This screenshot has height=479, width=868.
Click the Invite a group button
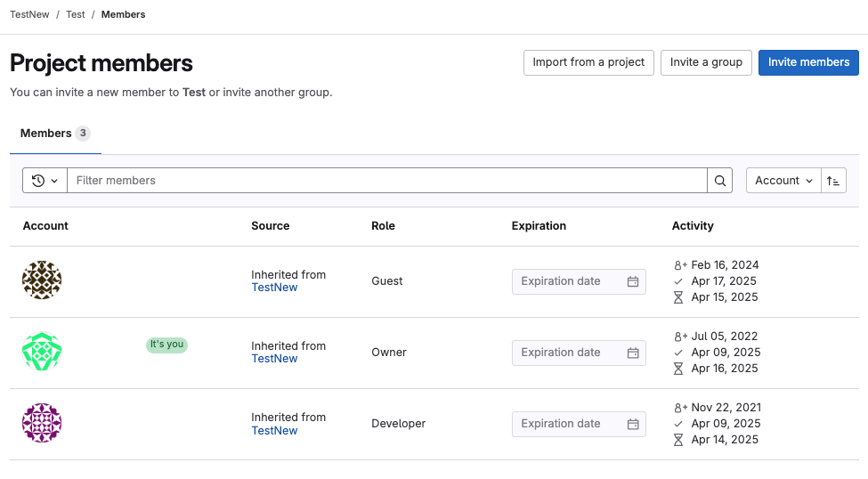[x=706, y=62]
